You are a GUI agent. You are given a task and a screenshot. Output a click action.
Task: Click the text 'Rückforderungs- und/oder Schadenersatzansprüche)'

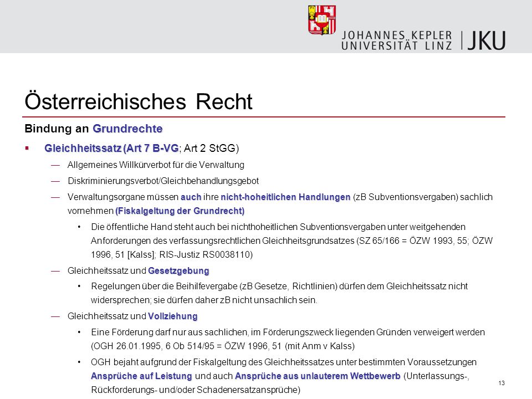pyautogui.click(x=196, y=390)
